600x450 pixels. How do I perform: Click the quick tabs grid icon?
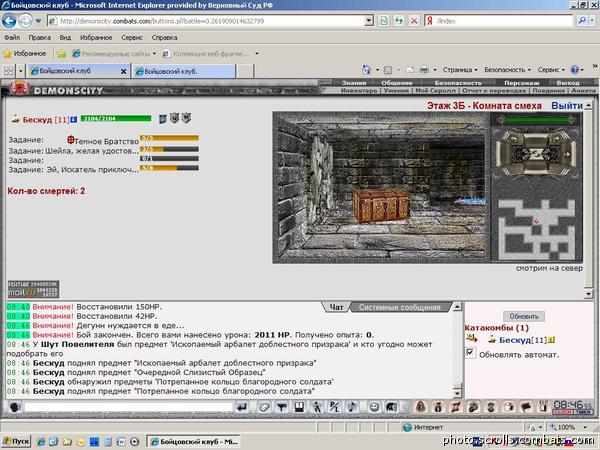[8, 71]
